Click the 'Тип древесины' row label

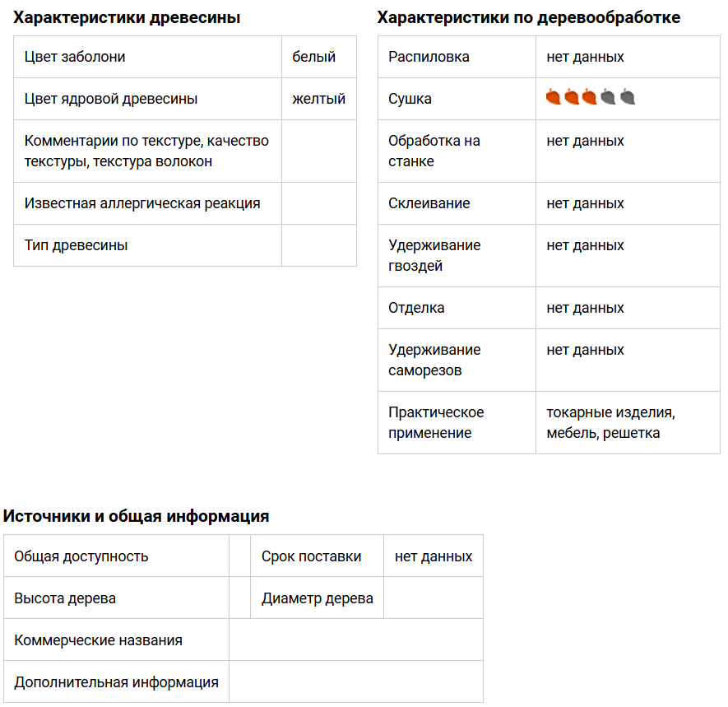(76, 245)
